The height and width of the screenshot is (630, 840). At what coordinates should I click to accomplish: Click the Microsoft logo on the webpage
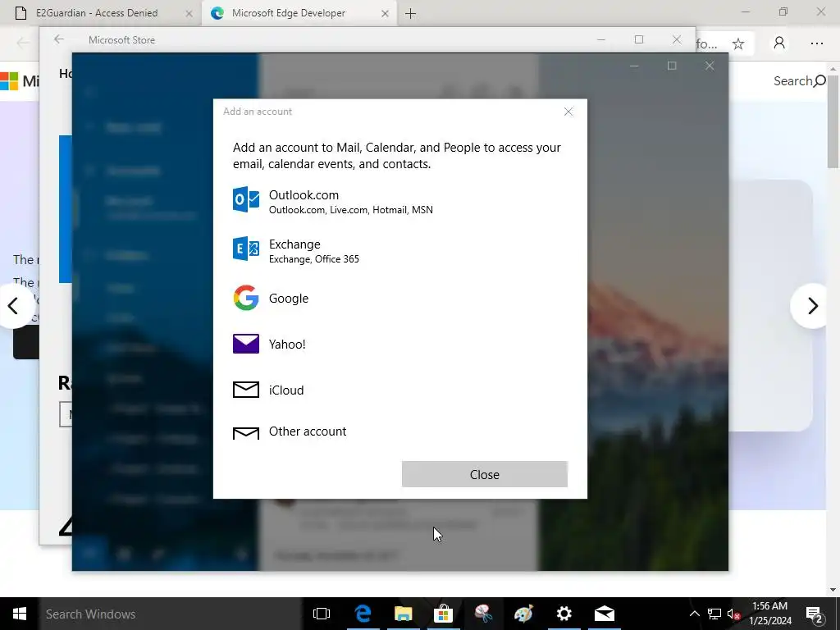coord(9,81)
